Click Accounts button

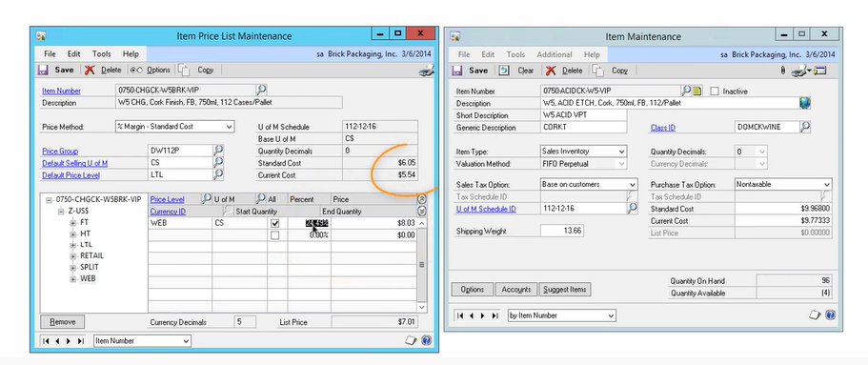click(515, 289)
